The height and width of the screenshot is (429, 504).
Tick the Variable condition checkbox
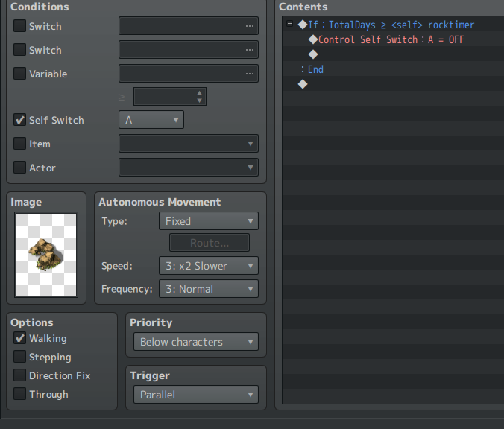point(19,74)
